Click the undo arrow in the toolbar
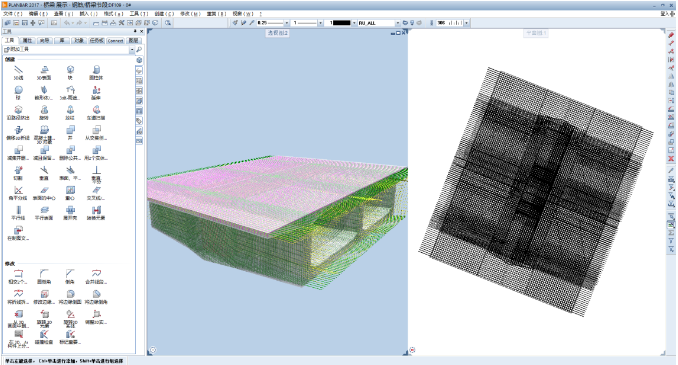This screenshot has height=365, width=678. pos(67,22)
